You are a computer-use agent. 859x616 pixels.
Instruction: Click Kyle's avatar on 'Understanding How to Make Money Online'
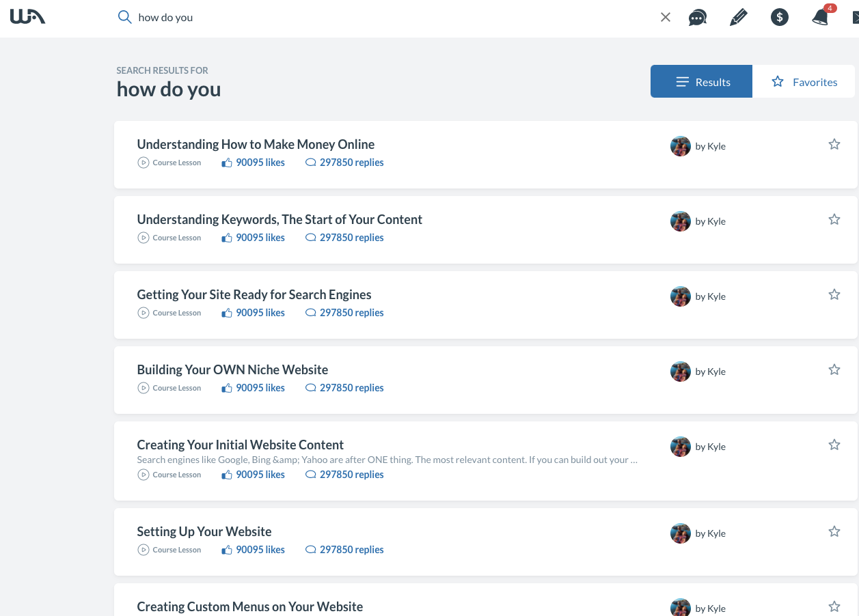681,146
